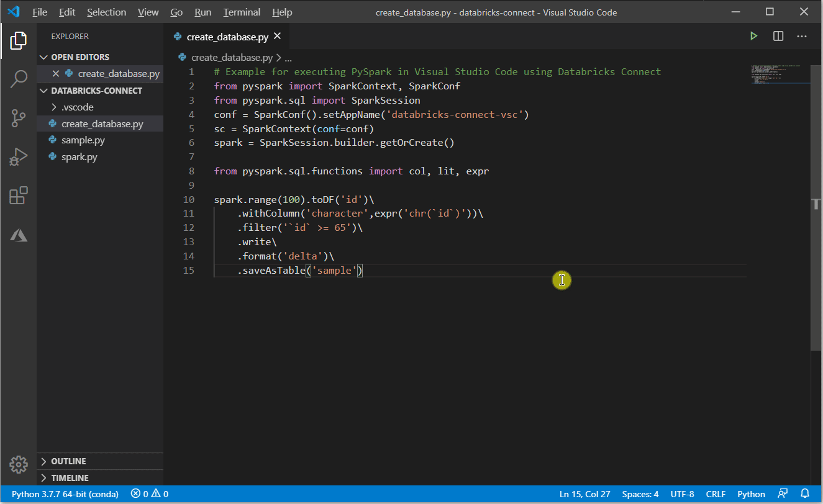Open create_database.py in the file tree

point(100,124)
